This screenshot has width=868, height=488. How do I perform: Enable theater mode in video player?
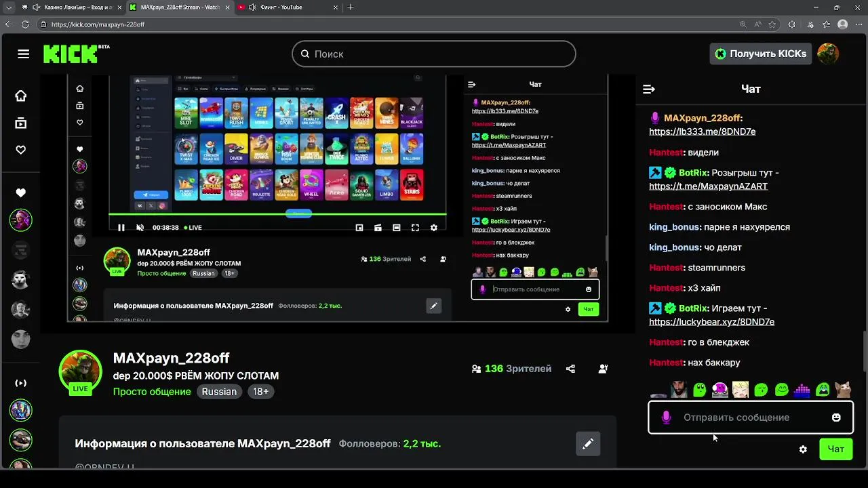pyautogui.click(x=397, y=228)
